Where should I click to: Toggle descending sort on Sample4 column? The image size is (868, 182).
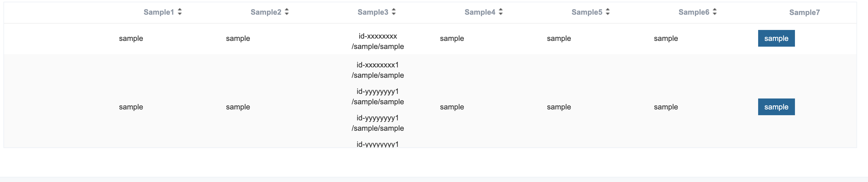pos(501,14)
